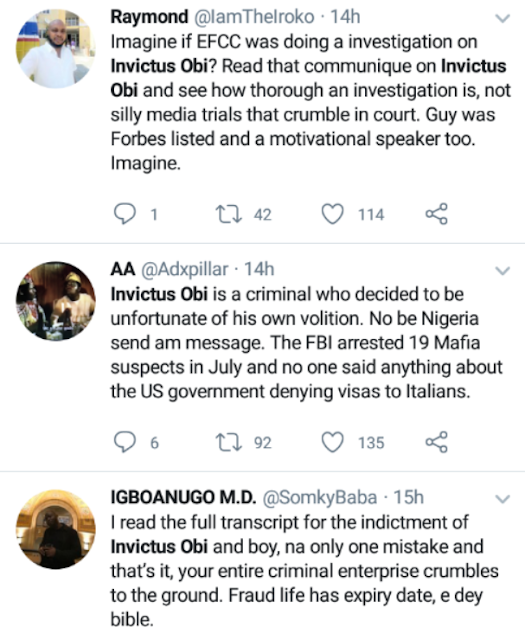Viewport: 525px width, 640px height.
Task: Expand options chevron on Raymond's tweet
Action: click(x=503, y=18)
